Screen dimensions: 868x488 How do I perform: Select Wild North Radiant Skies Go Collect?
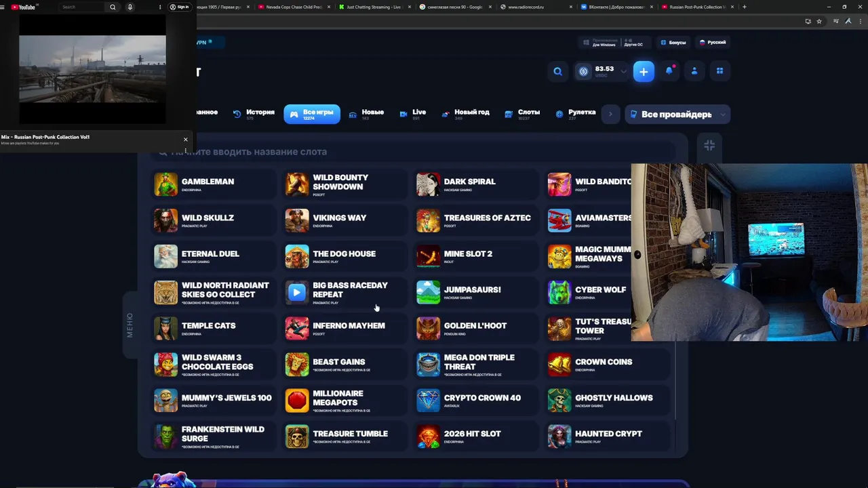225,290
